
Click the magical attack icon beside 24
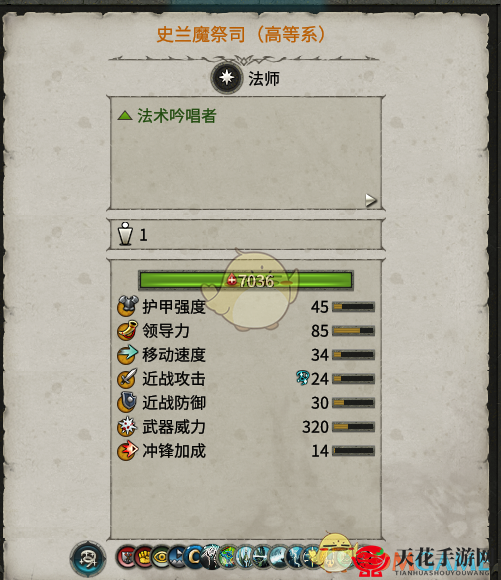[x=302, y=378]
